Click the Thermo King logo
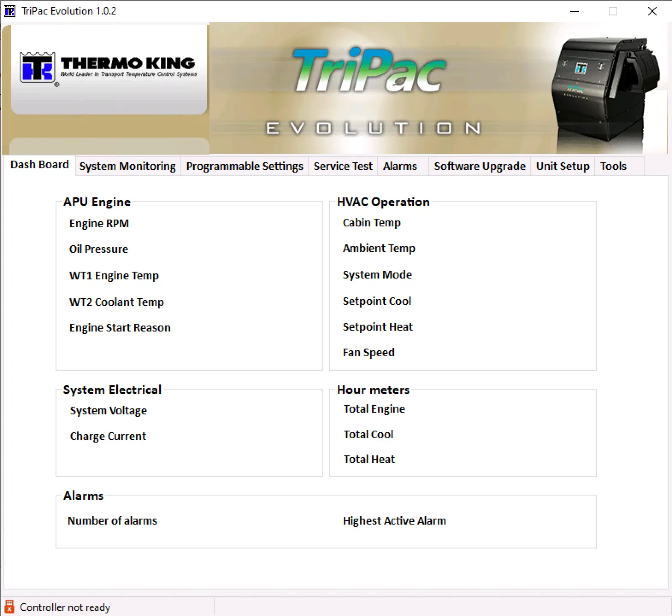Viewport: 672px width, 616px height. click(109, 68)
